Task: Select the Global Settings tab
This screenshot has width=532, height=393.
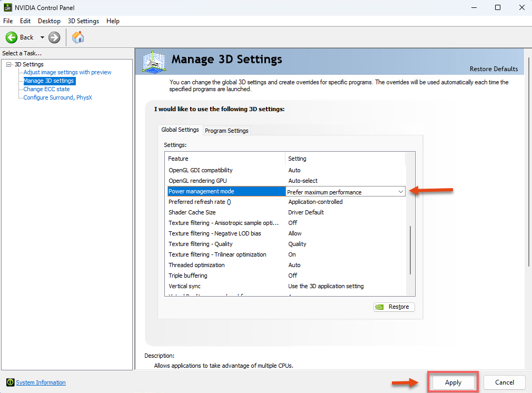Action: pyautogui.click(x=180, y=130)
